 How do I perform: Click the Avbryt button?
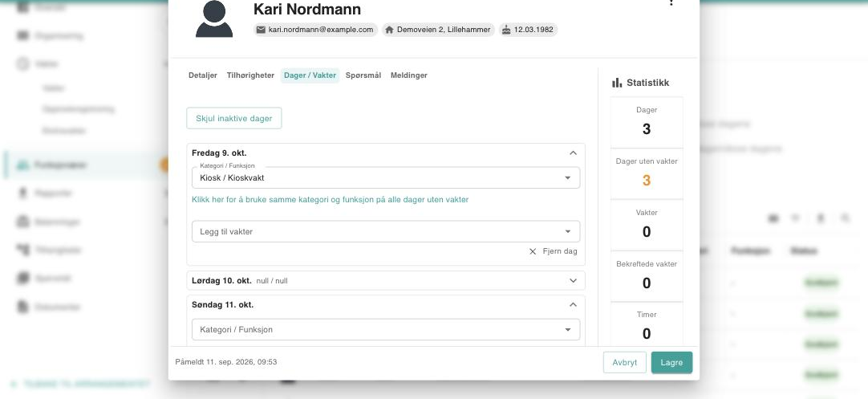[624, 362]
